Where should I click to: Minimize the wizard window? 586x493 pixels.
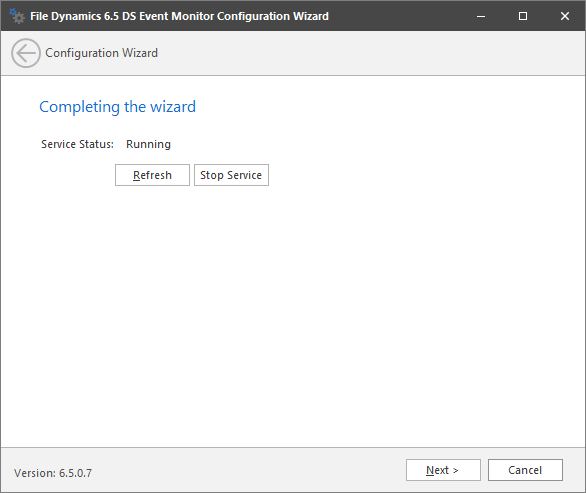click(x=481, y=16)
